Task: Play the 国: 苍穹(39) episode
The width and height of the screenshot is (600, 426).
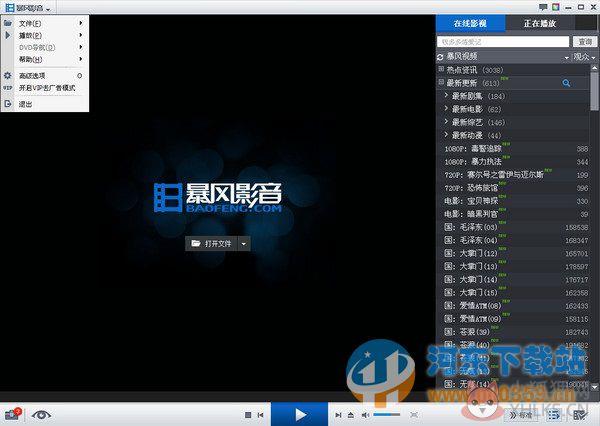Action: point(513,332)
